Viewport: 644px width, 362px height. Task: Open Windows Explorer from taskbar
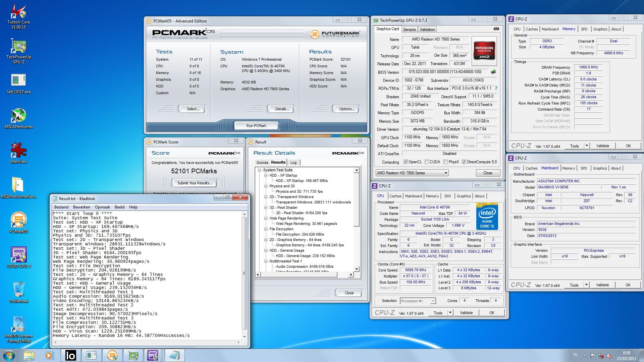29,355
